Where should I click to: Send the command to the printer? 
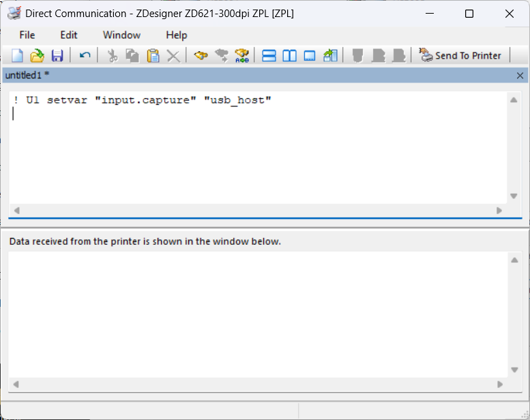460,55
